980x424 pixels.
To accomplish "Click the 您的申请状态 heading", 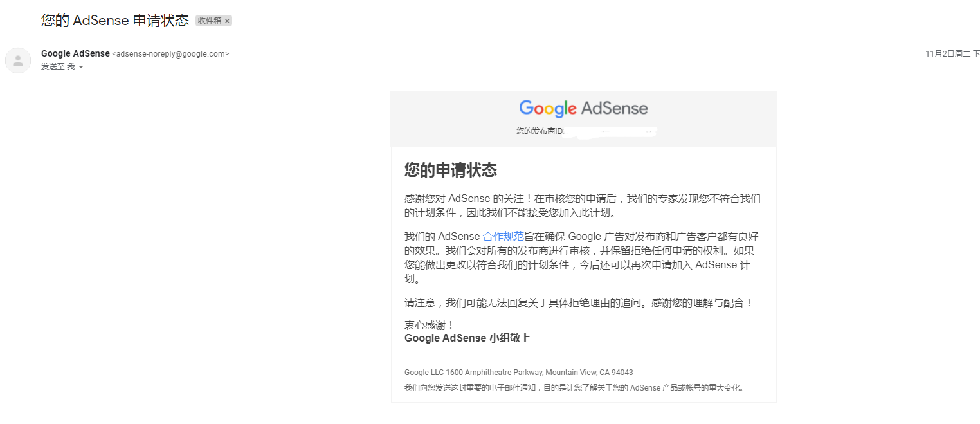I will coord(451,171).
